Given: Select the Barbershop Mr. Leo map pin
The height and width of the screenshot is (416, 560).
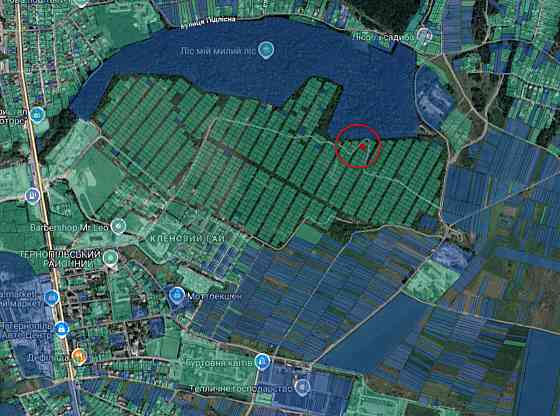Looking at the screenshot, I should tap(118, 226).
